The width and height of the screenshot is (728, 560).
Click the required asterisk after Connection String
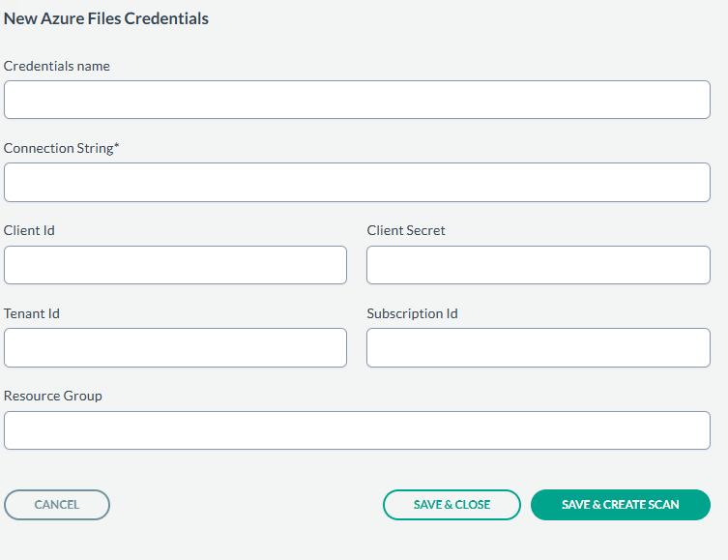[117, 147]
